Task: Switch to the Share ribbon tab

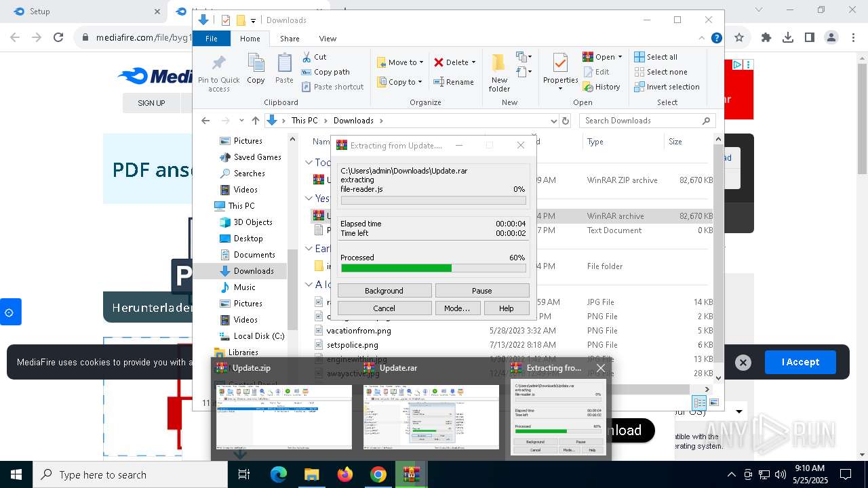Action: coord(290,39)
